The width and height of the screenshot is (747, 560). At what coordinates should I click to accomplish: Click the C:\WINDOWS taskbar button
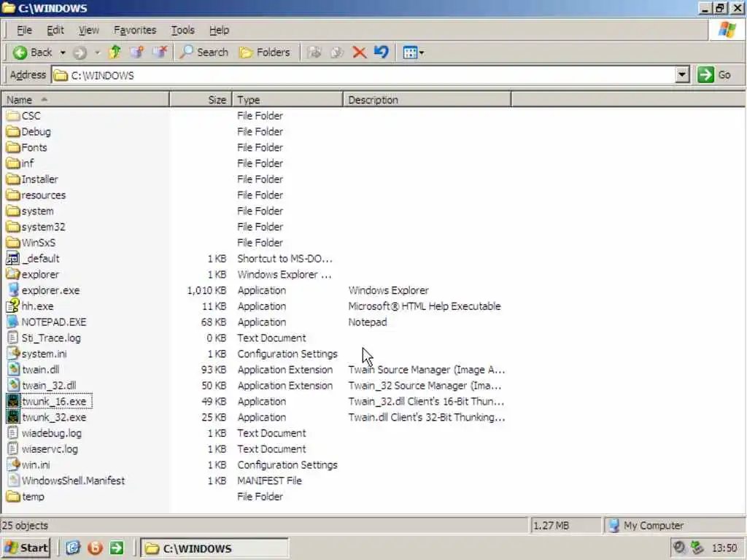[x=215, y=548]
